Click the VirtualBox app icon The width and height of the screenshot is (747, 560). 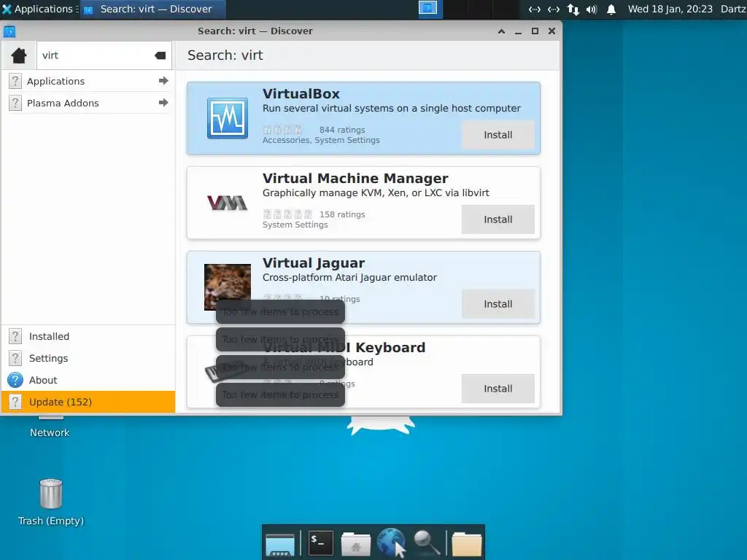click(x=228, y=118)
